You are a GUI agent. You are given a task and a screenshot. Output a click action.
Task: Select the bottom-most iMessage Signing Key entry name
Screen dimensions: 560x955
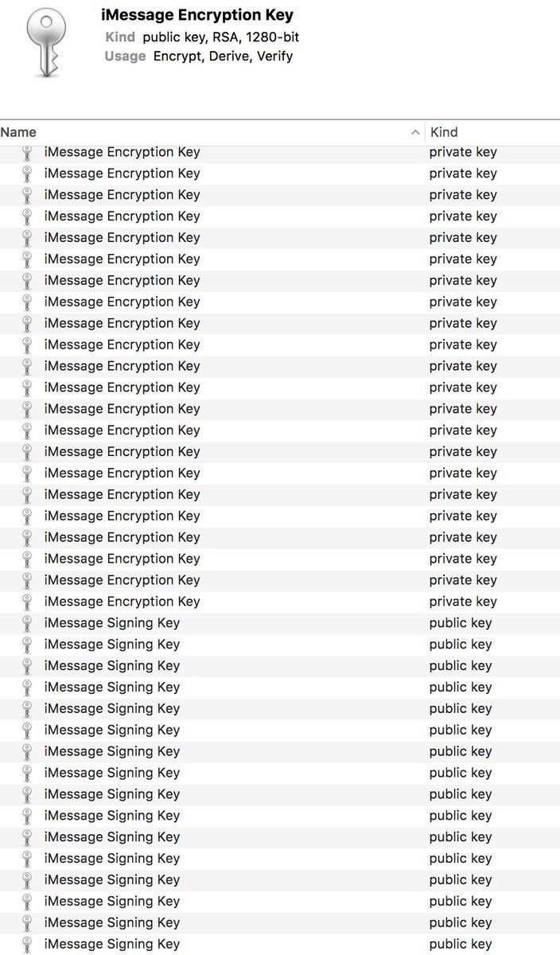pyautogui.click(x=112, y=945)
